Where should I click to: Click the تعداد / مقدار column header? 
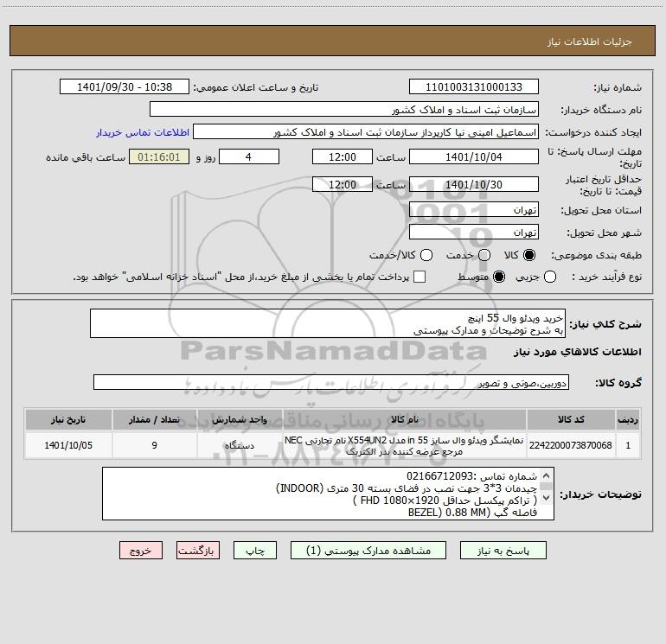pyautogui.click(x=155, y=419)
